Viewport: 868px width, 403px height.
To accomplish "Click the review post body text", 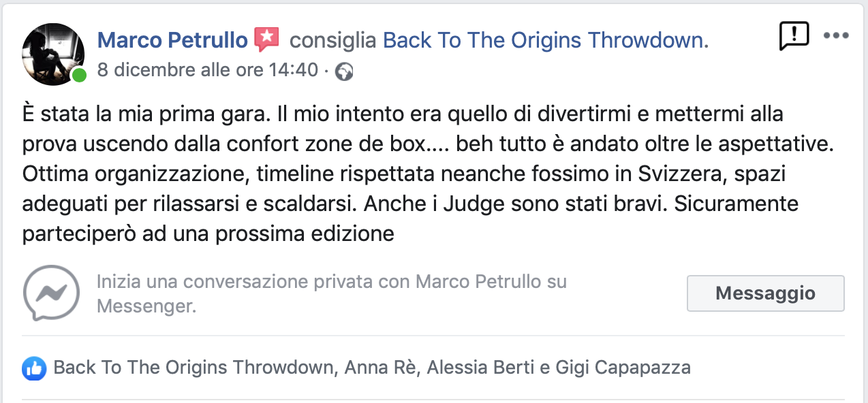I will point(410,174).
